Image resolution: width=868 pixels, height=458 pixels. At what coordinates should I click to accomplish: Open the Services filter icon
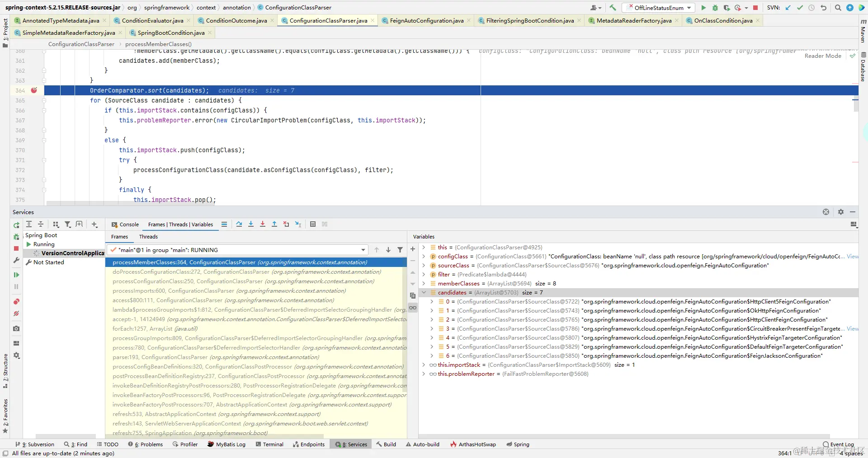click(68, 224)
